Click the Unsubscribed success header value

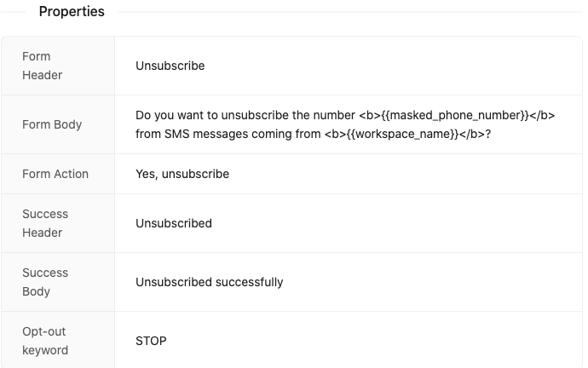(174, 223)
